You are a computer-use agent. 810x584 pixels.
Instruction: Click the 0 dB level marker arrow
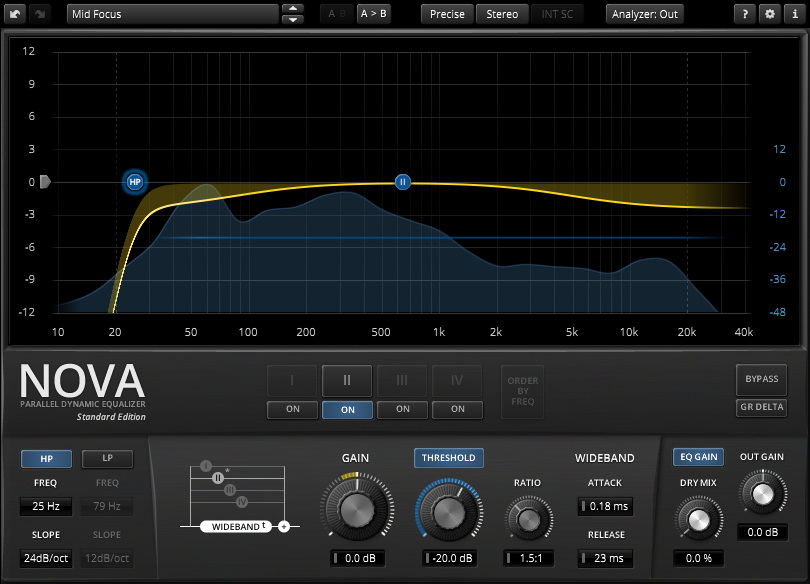click(45, 182)
